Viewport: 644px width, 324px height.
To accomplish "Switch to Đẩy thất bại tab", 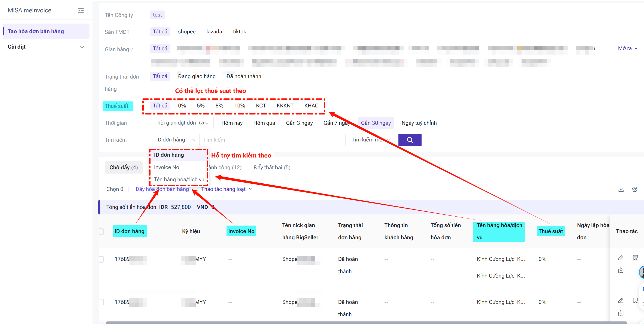I will [272, 167].
